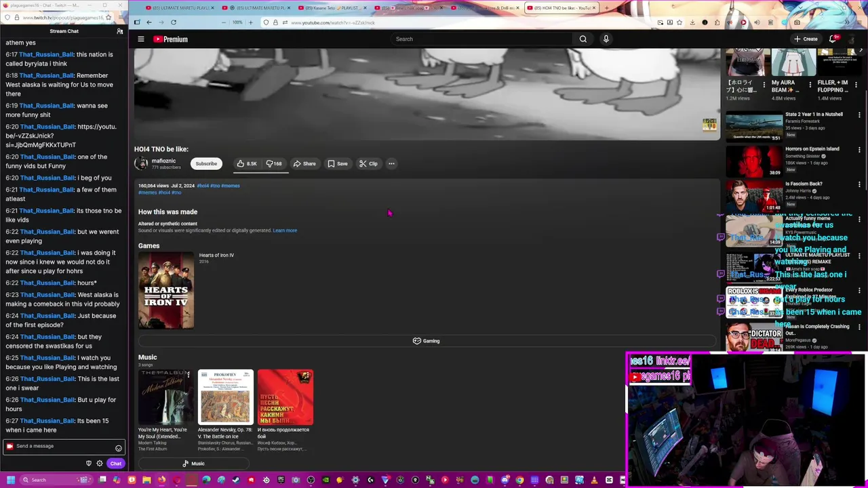The image size is (868, 488).
Task: Open OBS Studio icon in taskbar
Action: 310,480
